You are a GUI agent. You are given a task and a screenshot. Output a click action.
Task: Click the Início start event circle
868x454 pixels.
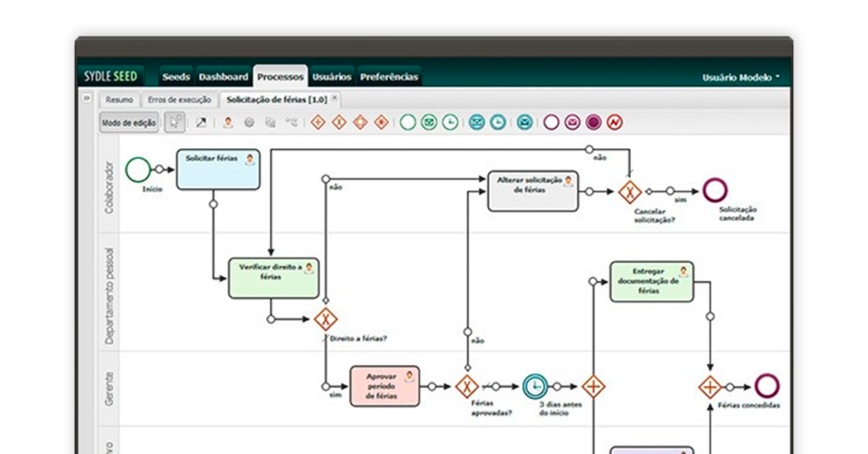[138, 169]
